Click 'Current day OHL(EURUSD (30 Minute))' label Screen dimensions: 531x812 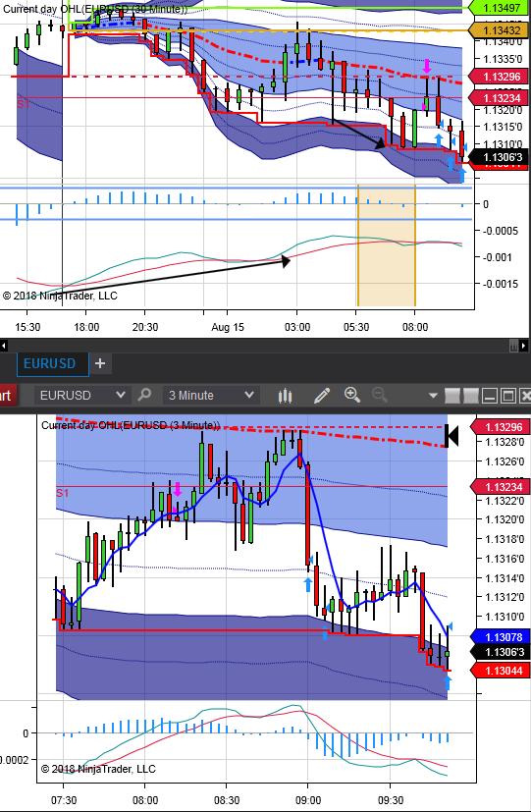95,9
